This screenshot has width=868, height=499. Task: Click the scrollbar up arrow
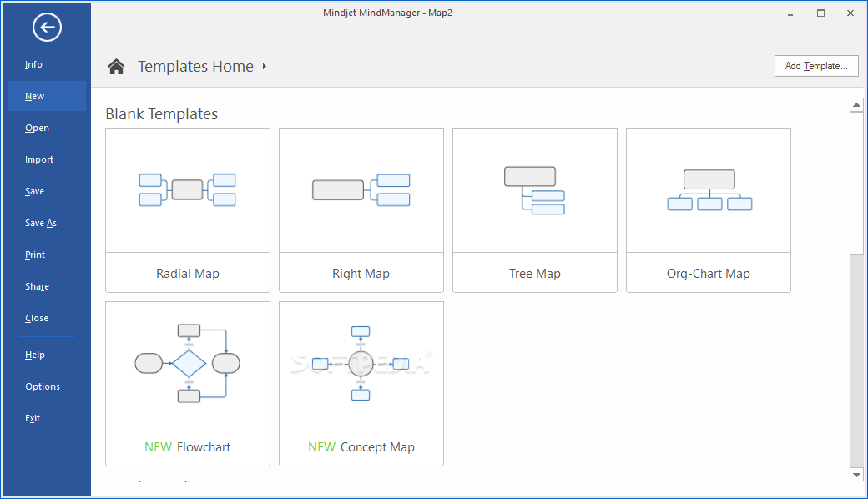tap(856, 104)
